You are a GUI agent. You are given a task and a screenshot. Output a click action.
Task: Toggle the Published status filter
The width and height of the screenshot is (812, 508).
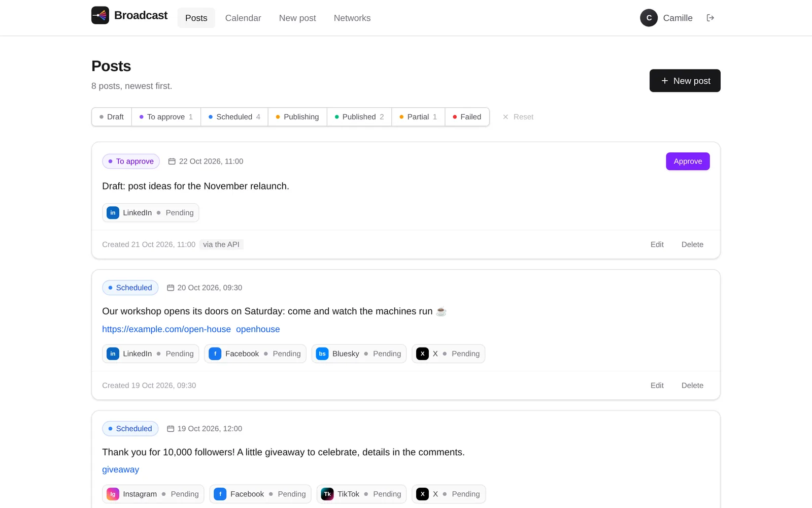[359, 117]
